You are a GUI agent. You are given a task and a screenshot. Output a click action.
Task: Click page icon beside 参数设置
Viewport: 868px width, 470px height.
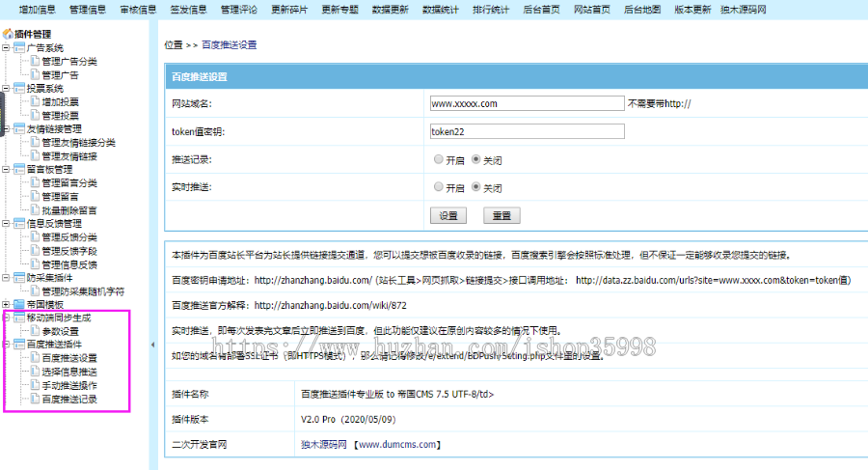pyautogui.click(x=35, y=331)
